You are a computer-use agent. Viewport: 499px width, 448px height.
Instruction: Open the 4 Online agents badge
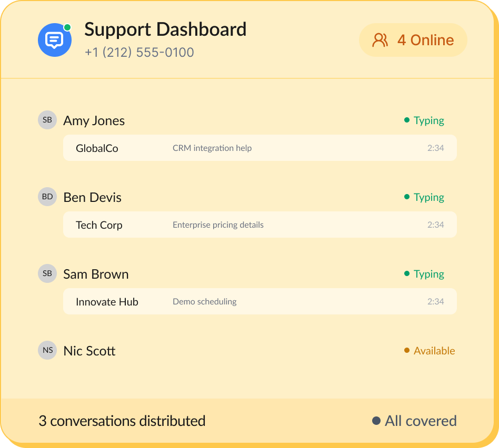tap(413, 40)
